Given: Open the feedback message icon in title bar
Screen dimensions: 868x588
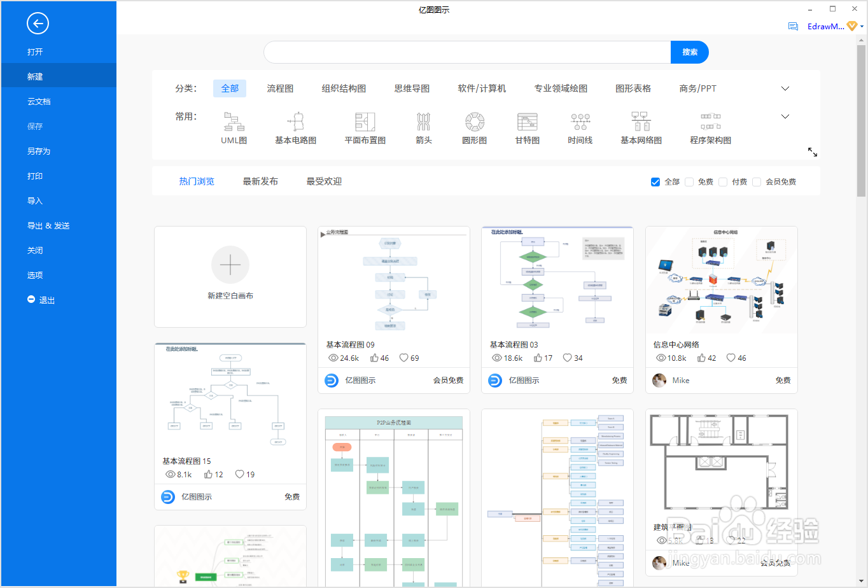Looking at the screenshot, I should [793, 27].
